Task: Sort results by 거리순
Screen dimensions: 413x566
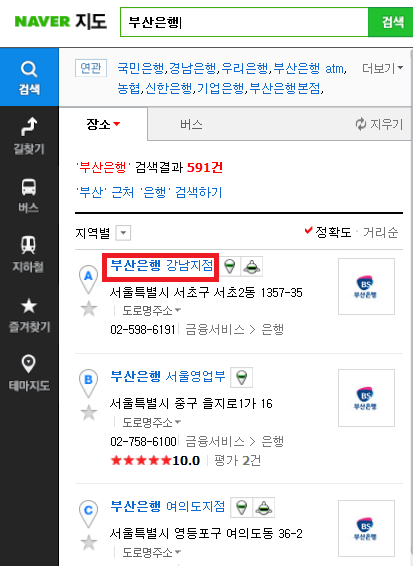Action: (x=381, y=232)
